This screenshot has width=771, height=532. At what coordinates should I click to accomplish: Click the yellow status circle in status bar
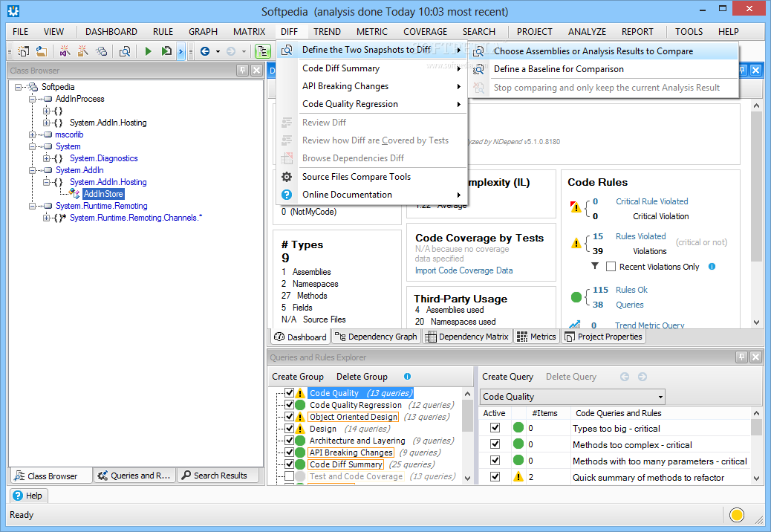click(737, 515)
